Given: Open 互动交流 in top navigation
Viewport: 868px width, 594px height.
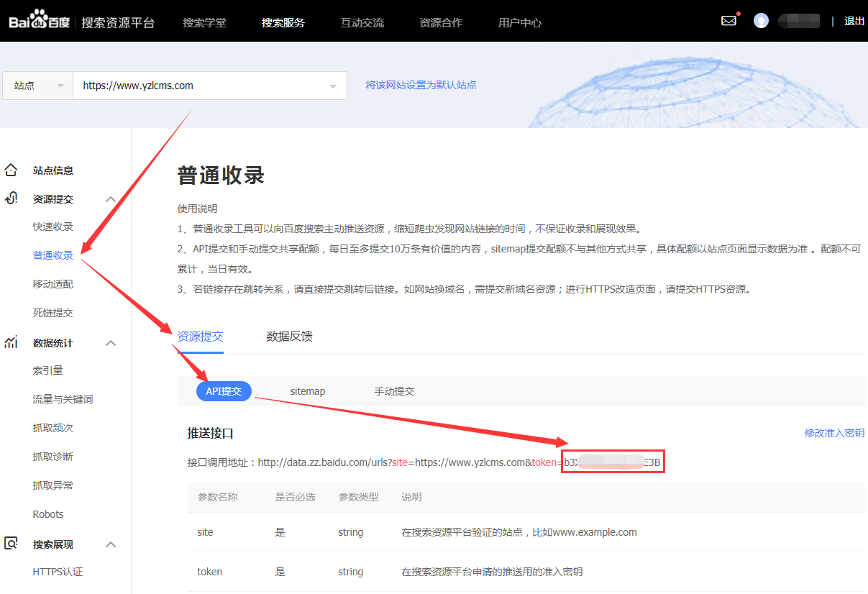Looking at the screenshot, I should [362, 22].
